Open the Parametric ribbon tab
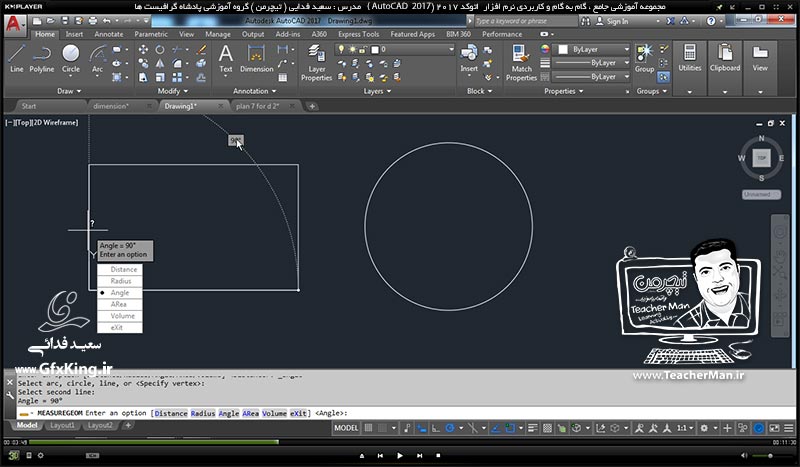The height and width of the screenshot is (467, 800). tap(151, 34)
